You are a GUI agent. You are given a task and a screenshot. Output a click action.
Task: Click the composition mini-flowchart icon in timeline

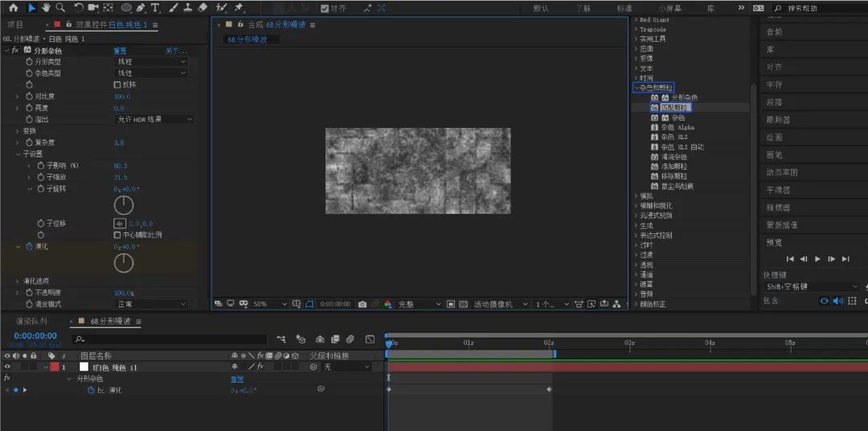[282, 339]
